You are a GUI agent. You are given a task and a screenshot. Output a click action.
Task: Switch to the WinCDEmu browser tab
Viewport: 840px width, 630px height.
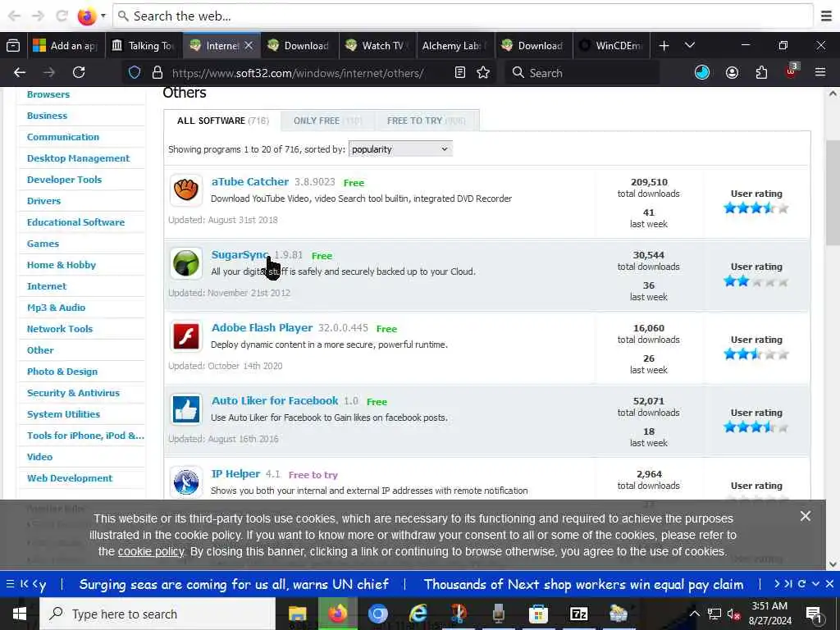pyautogui.click(x=611, y=46)
